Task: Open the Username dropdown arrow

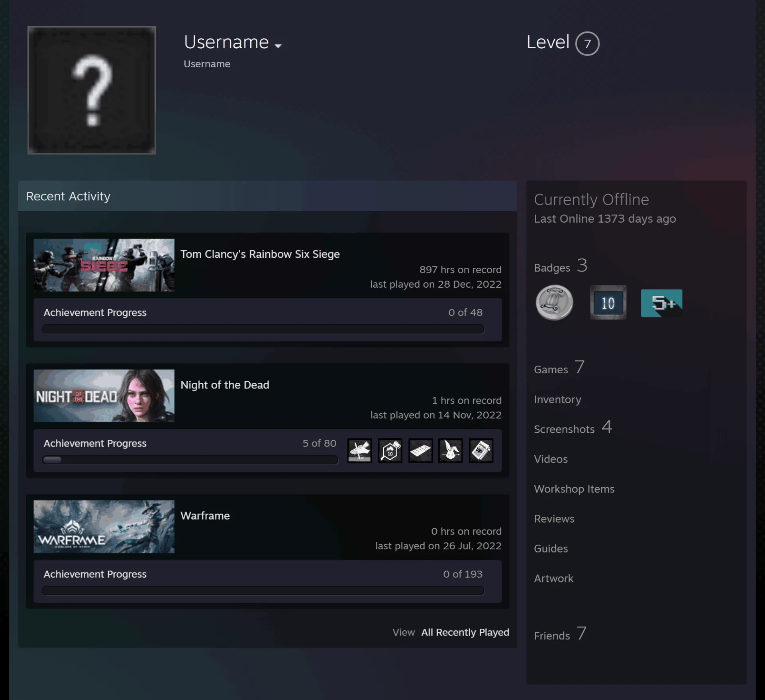Action: click(x=278, y=46)
